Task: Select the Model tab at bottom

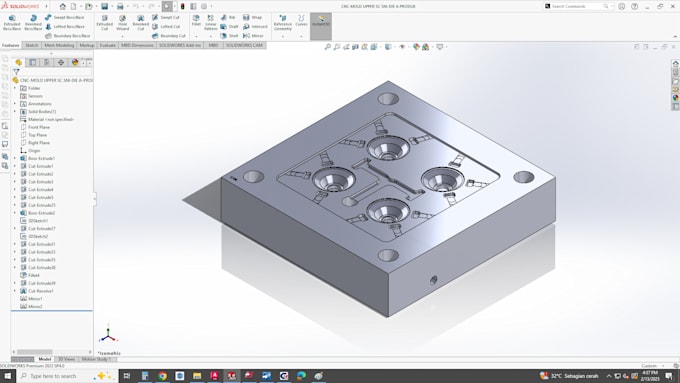Action: [45, 359]
